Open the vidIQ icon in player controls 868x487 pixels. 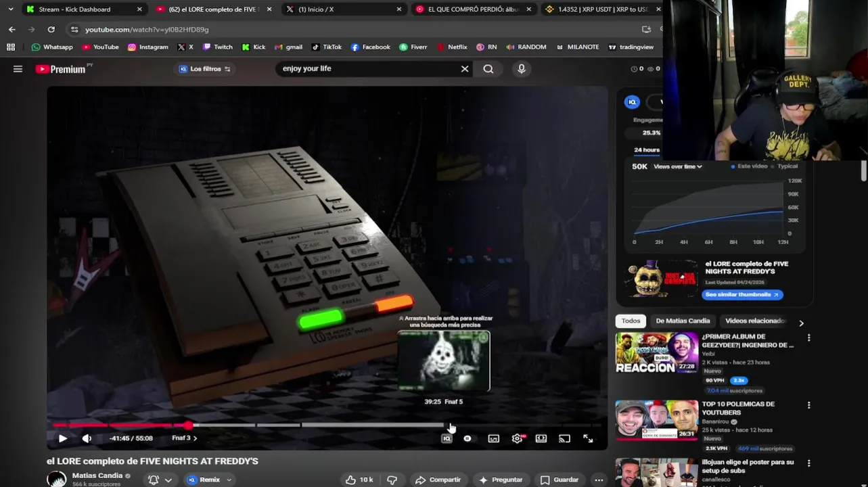coord(447,438)
